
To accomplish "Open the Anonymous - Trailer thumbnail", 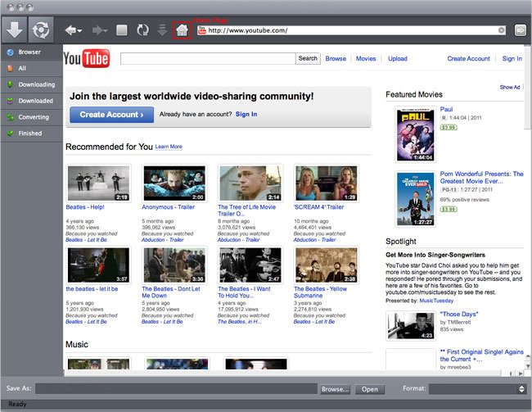I will pos(174,183).
